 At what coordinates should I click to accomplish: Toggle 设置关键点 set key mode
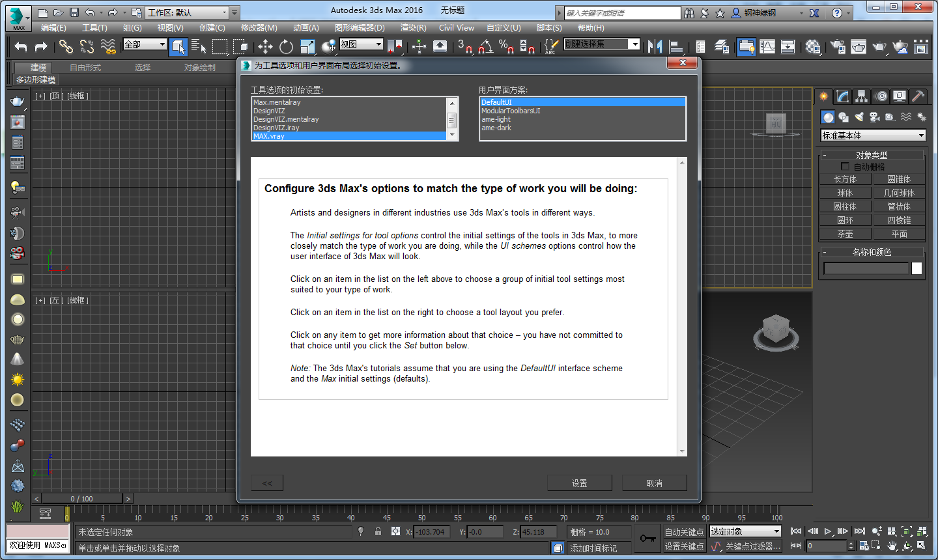click(x=684, y=546)
